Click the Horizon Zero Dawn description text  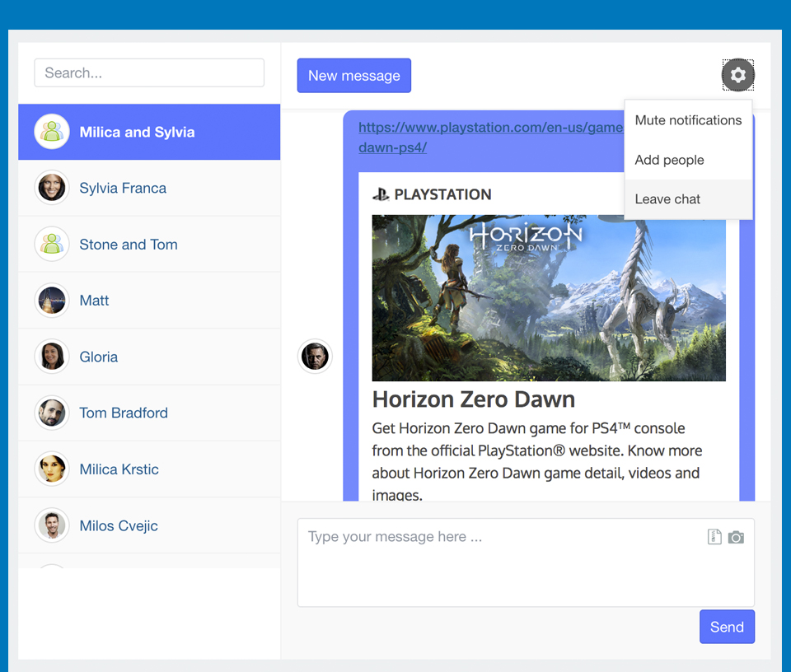537,461
